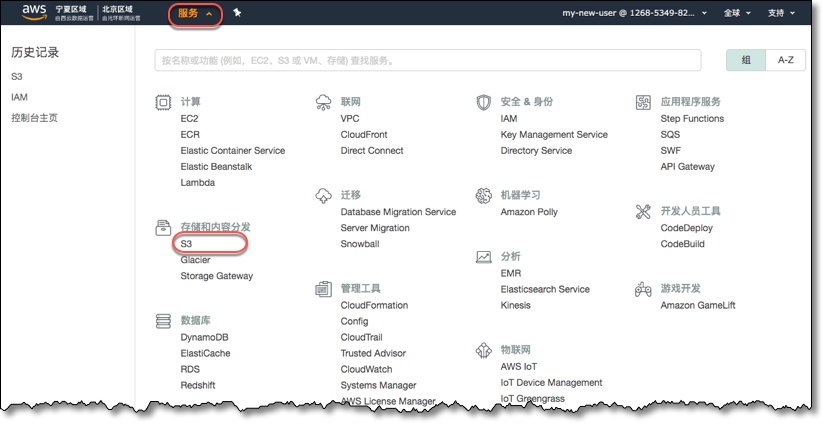822x423 pixels.
Task: Open Amazon Polly service
Action: coord(529,212)
